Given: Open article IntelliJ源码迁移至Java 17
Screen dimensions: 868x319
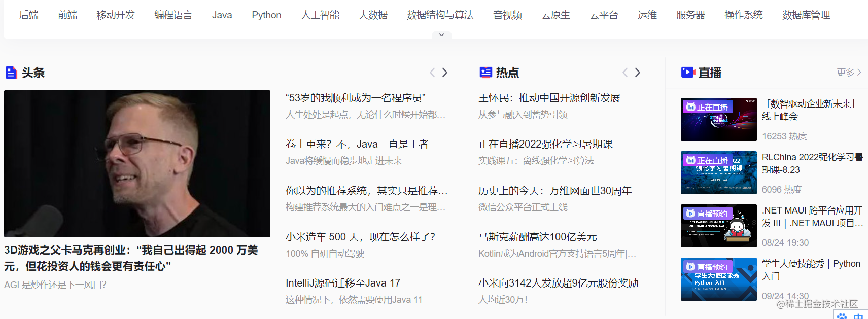Looking at the screenshot, I should (x=343, y=283).
